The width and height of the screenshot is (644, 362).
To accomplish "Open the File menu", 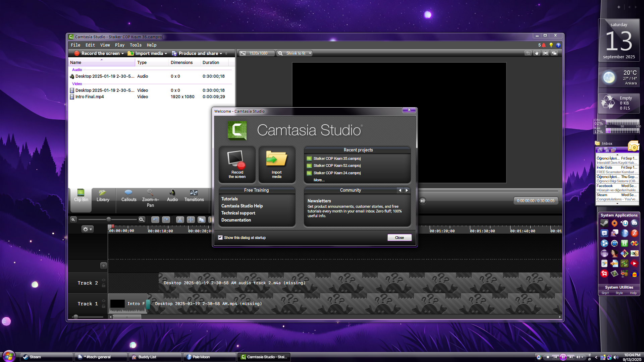I will tap(75, 45).
